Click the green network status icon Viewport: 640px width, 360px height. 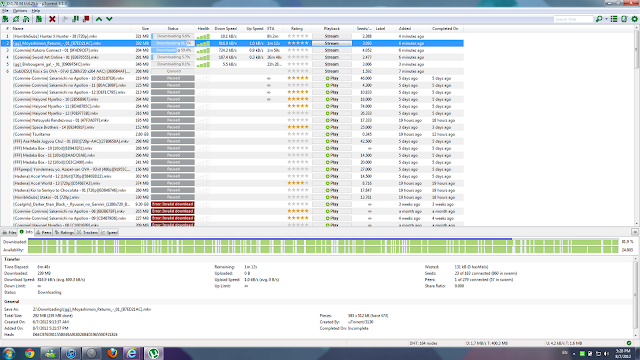[629, 343]
